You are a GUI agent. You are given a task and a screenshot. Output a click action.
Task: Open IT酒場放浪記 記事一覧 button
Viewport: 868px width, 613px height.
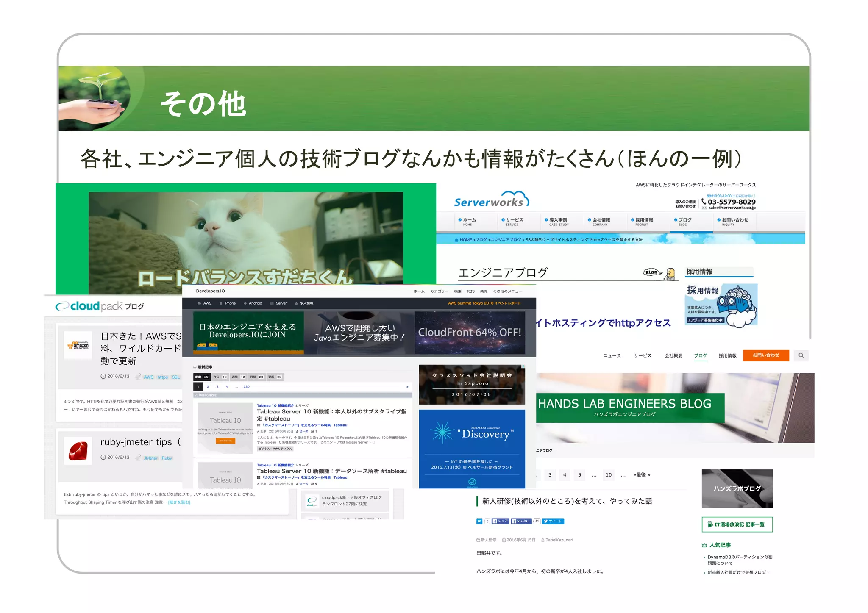737,524
